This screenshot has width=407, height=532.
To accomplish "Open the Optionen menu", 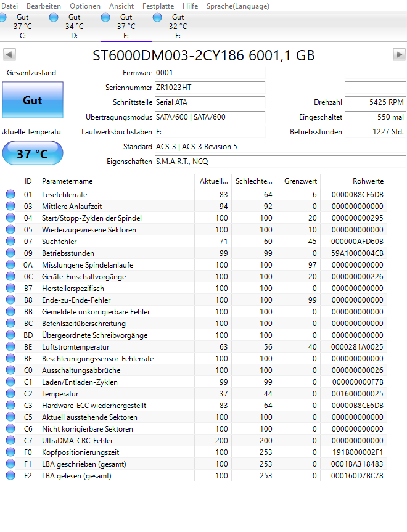I will pyautogui.click(x=85, y=6).
